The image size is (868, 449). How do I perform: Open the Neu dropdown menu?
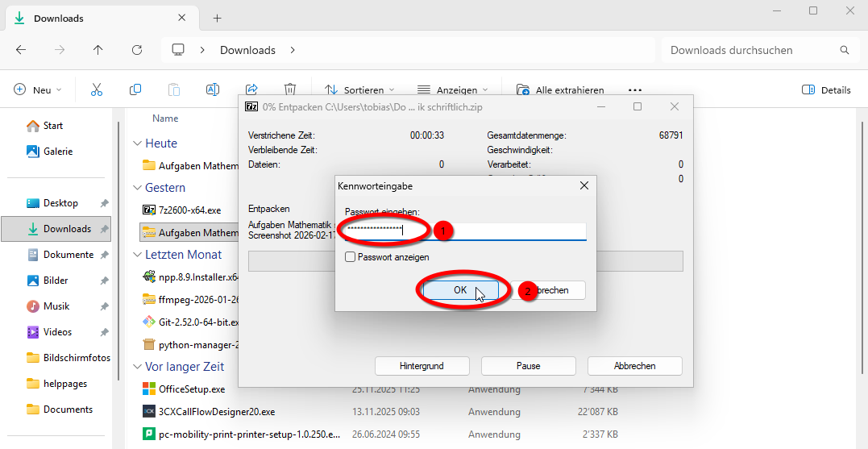[38, 89]
